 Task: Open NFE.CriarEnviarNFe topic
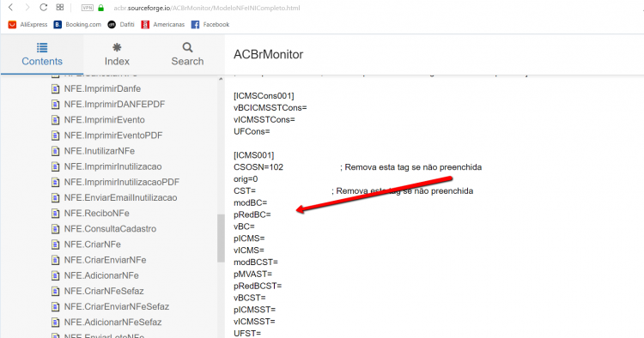pyautogui.click(x=105, y=260)
